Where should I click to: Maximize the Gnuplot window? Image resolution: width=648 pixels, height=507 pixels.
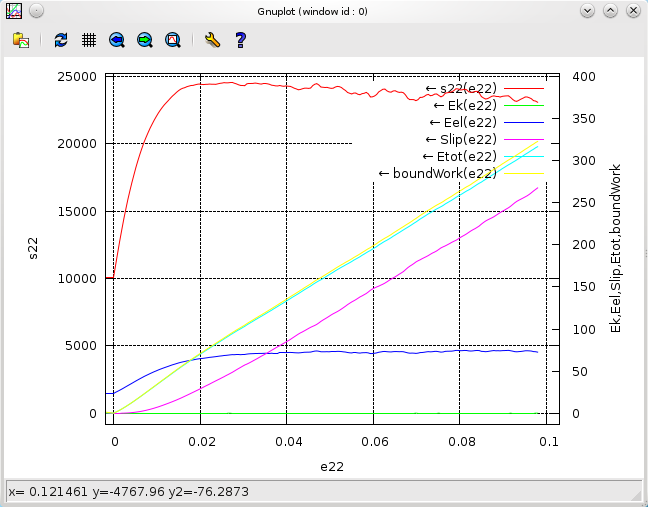(x=609, y=10)
